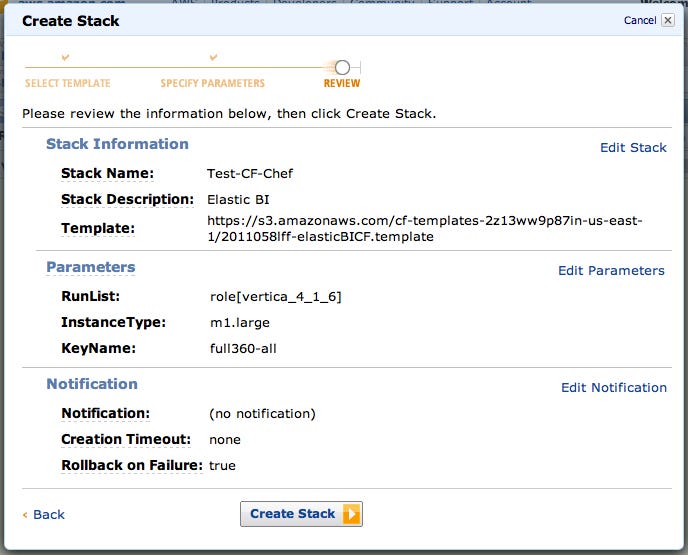Open the Edit Notification link

(x=614, y=388)
